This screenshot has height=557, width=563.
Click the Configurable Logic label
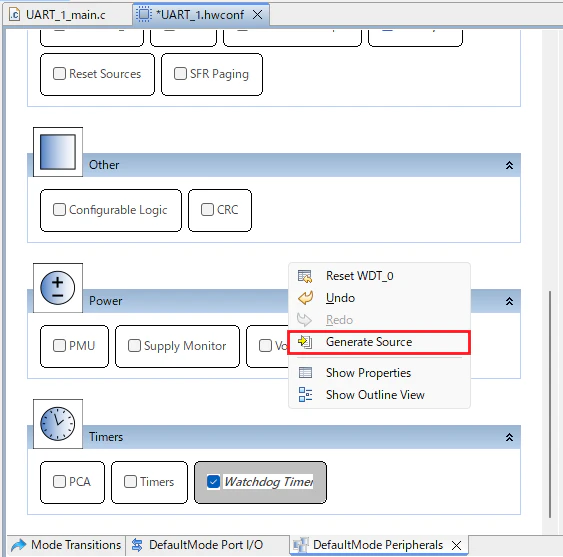tap(118, 210)
